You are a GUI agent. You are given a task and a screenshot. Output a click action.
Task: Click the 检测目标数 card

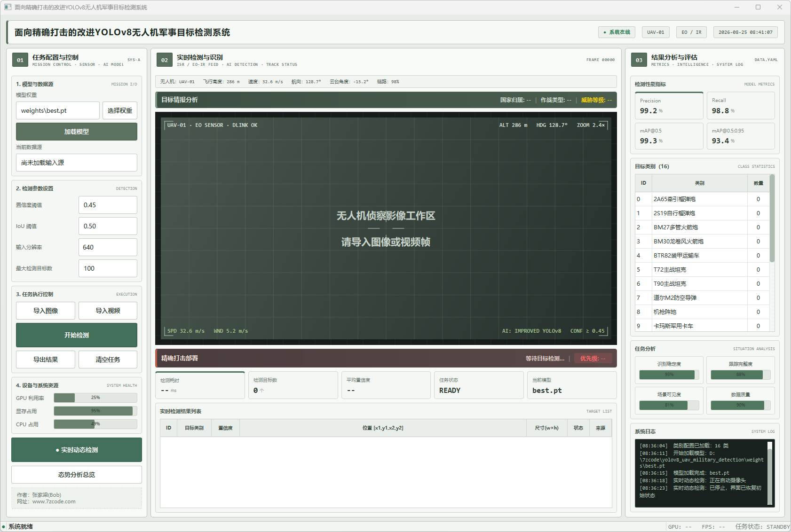(293, 385)
